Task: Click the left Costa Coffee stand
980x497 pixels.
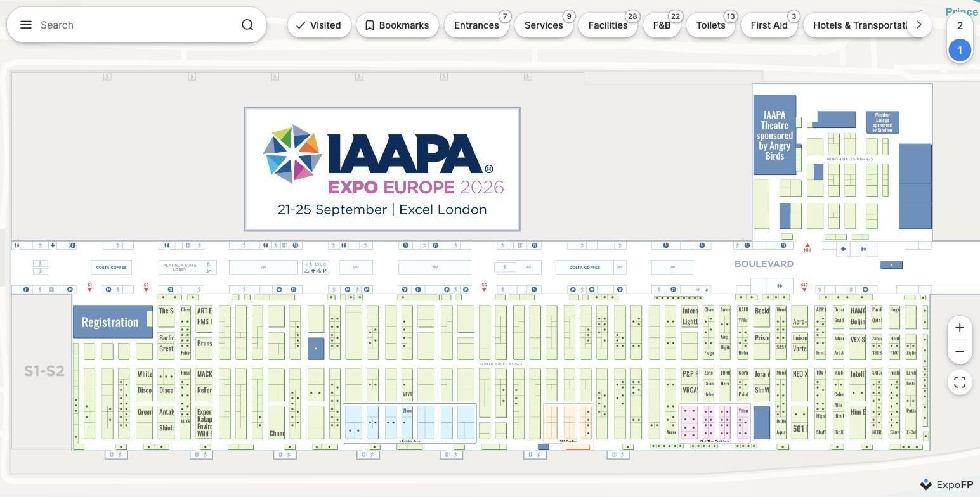Action: coord(111,268)
